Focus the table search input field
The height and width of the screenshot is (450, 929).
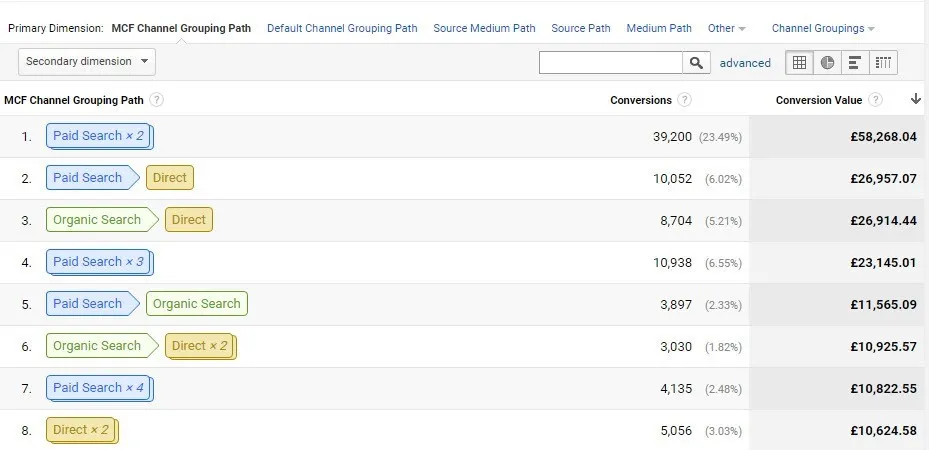611,63
